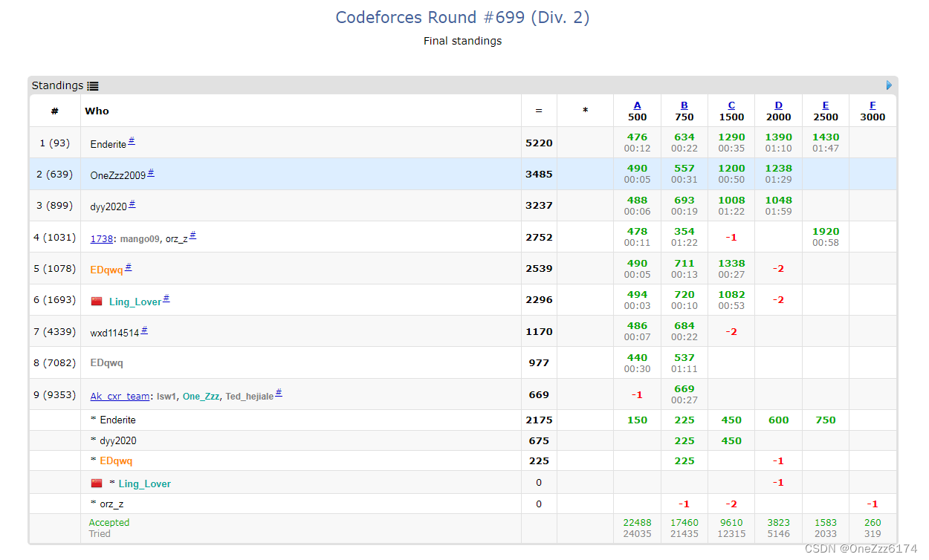Open orange EDqwq profile at rank 5

pyautogui.click(x=106, y=270)
